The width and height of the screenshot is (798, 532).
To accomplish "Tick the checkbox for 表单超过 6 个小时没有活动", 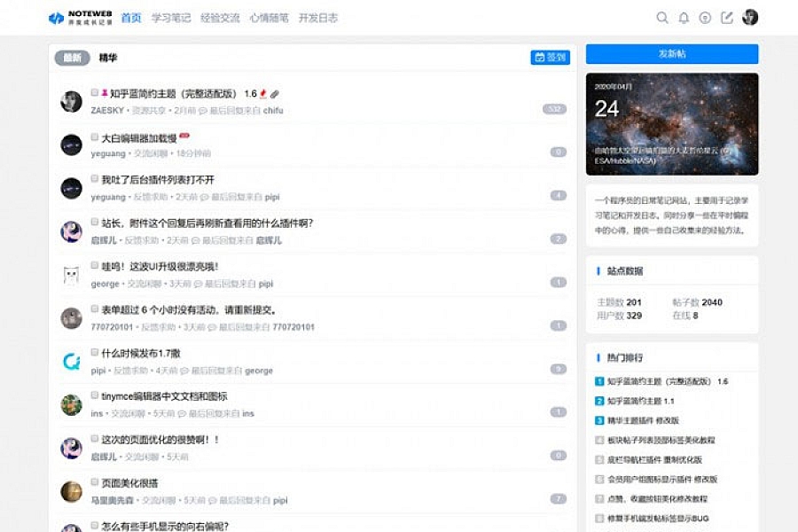I will pyautogui.click(x=95, y=309).
